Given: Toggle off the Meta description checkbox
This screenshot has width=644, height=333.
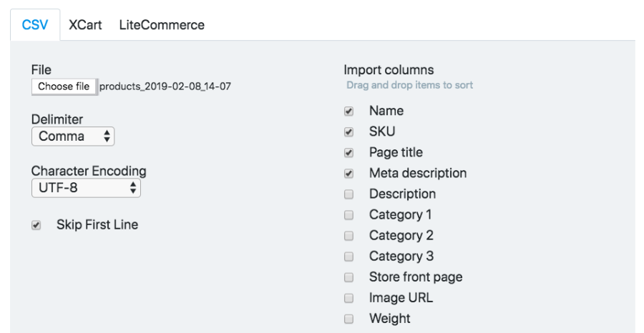Looking at the screenshot, I should click(x=348, y=174).
